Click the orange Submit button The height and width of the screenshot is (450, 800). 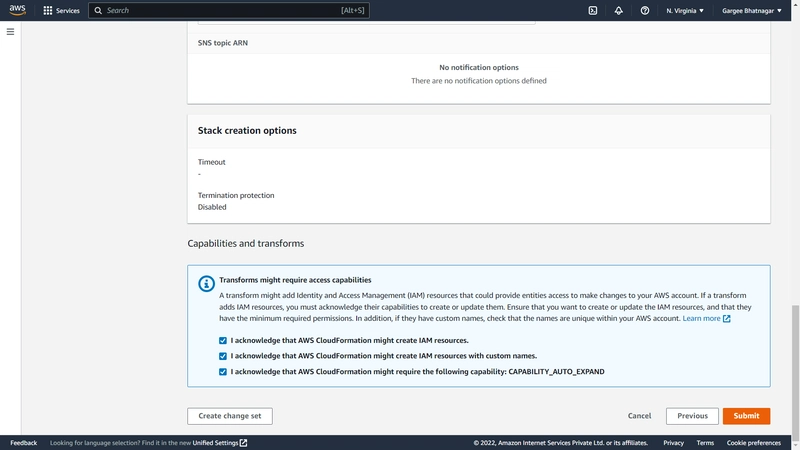coord(746,416)
